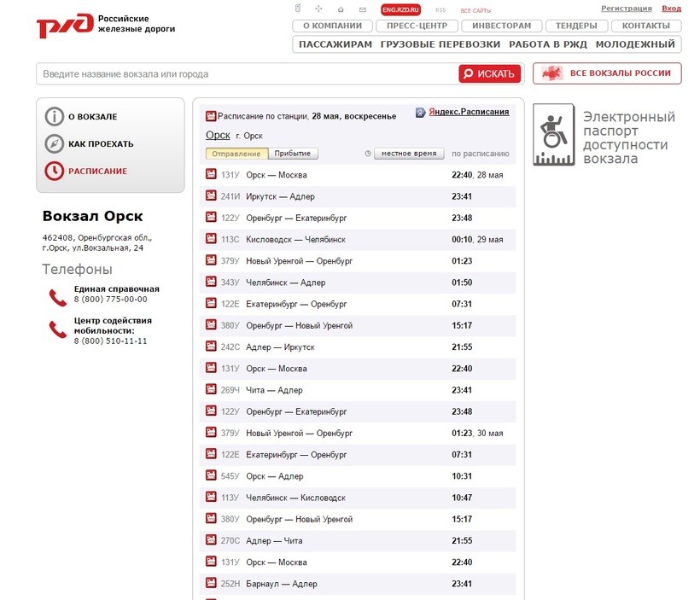Open the ВСЕ САЙТЫ link
This screenshot has width=700, height=600.
475,10
